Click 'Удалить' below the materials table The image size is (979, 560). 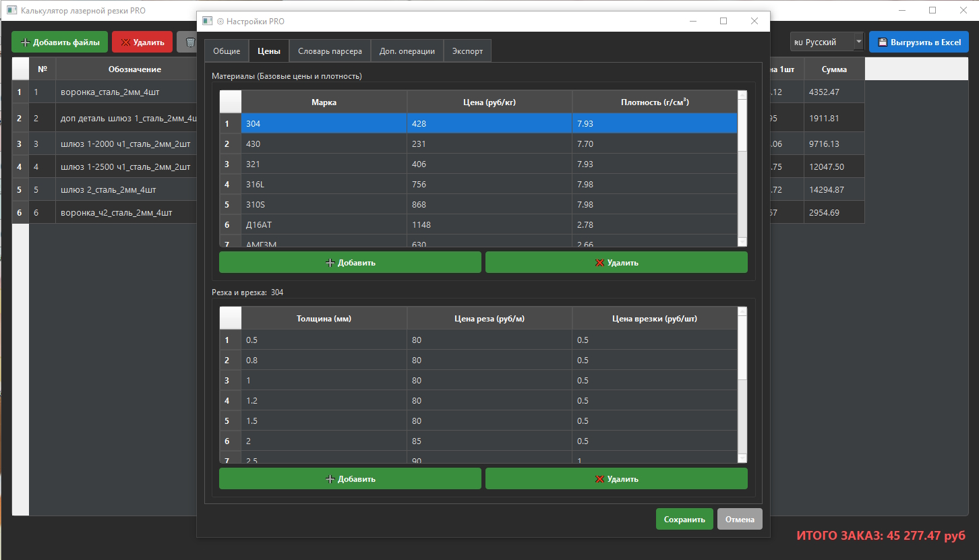(x=616, y=263)
